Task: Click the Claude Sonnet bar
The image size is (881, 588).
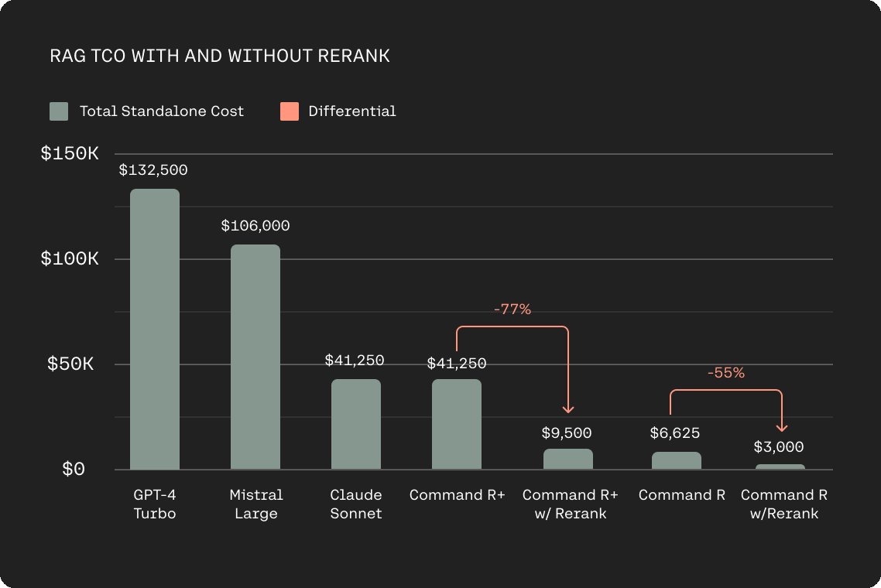Action: point(356,424)
